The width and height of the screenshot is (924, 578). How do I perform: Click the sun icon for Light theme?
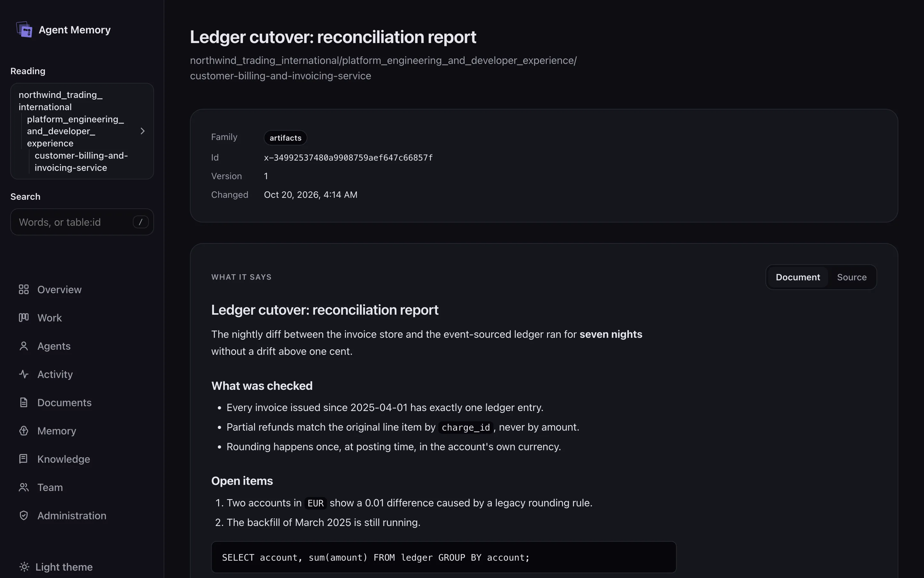click(24, 567)
